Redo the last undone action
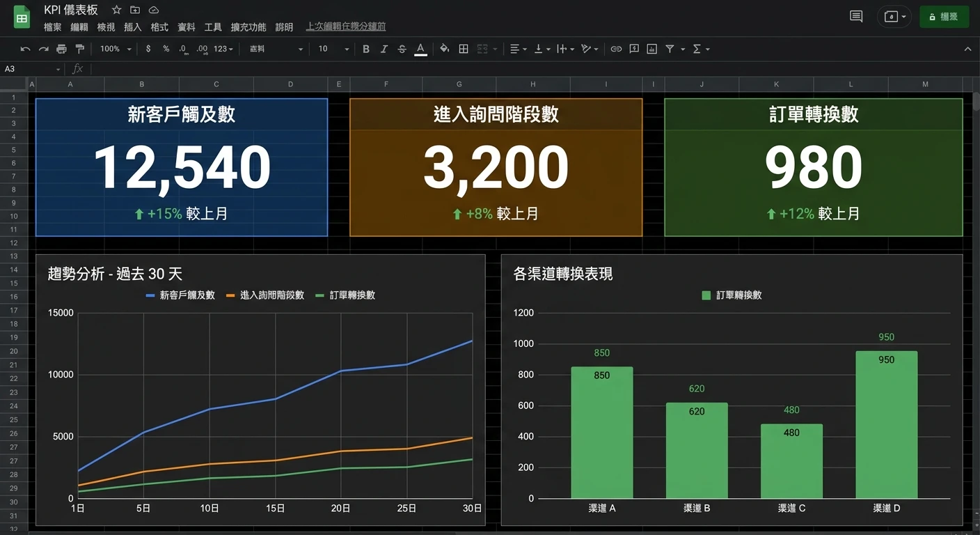This screenshot has height=535, width=980. point(43,49)
